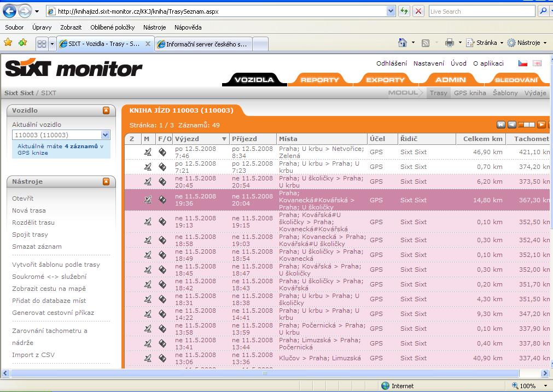Switch to the SLEDOVÁNÍ tab
The width and height of the screenshot is (553, 392).
click(516, 80)
